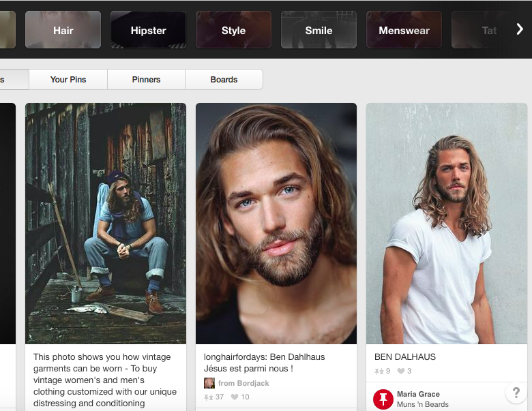Open the BEN DALHAUS white t-shirt pin
Screen dimensions: 532x411
point(447,223)
